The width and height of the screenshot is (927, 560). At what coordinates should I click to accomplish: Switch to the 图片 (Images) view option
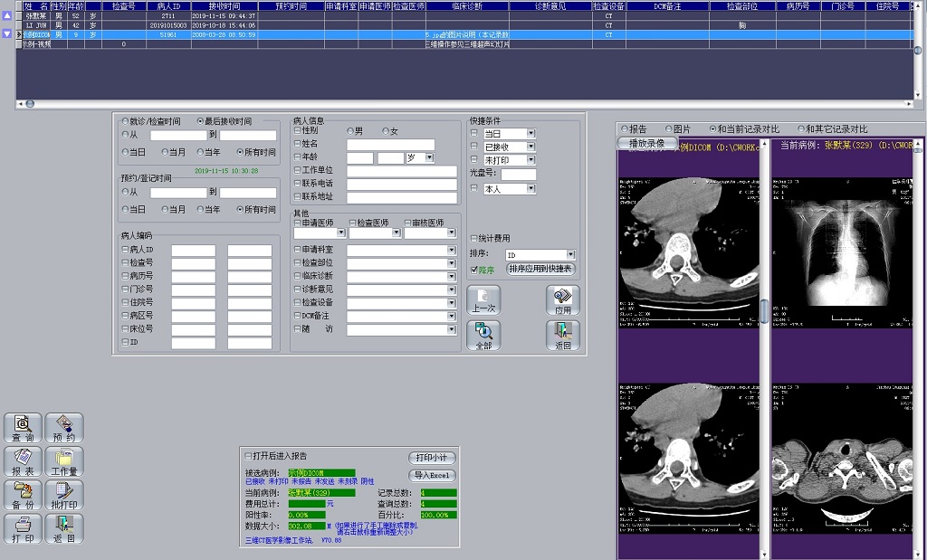click(669, 129)
